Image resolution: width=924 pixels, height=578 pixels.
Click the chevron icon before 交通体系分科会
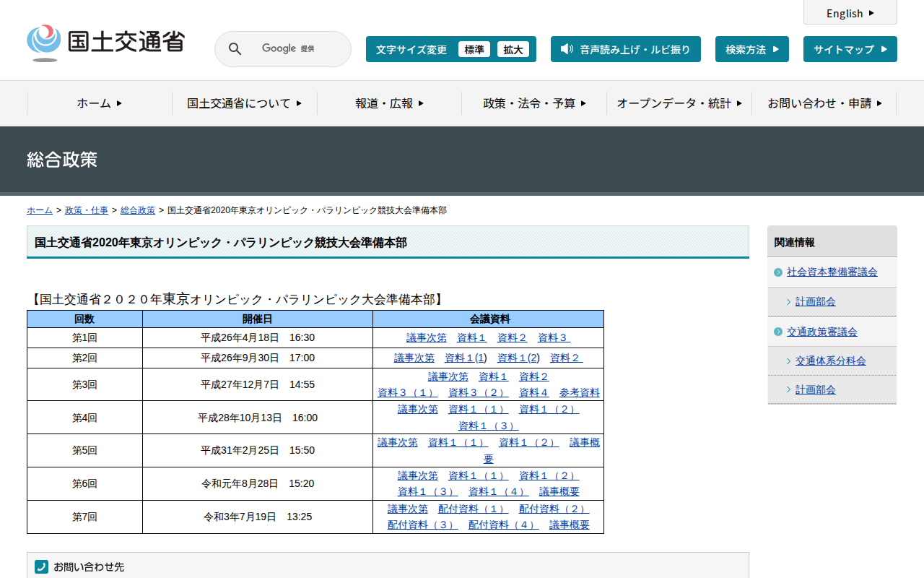(x=789, y=361)
